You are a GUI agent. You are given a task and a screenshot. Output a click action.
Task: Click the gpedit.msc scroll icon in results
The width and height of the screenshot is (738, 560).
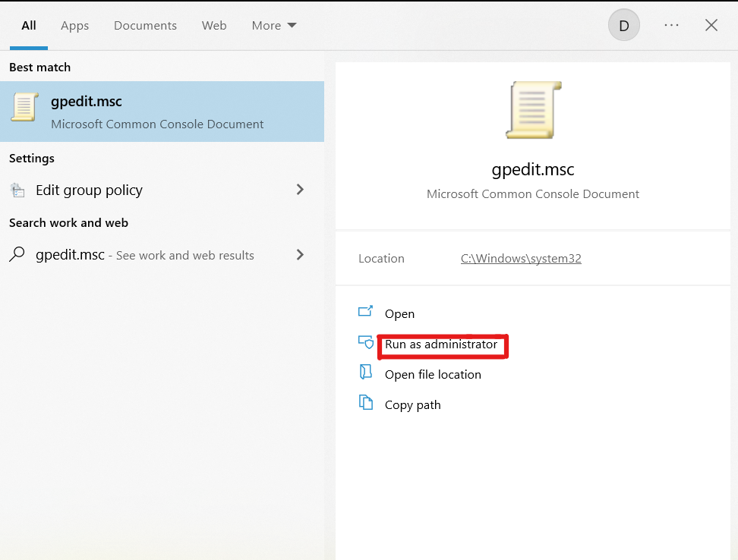click(x=24, y=107)
